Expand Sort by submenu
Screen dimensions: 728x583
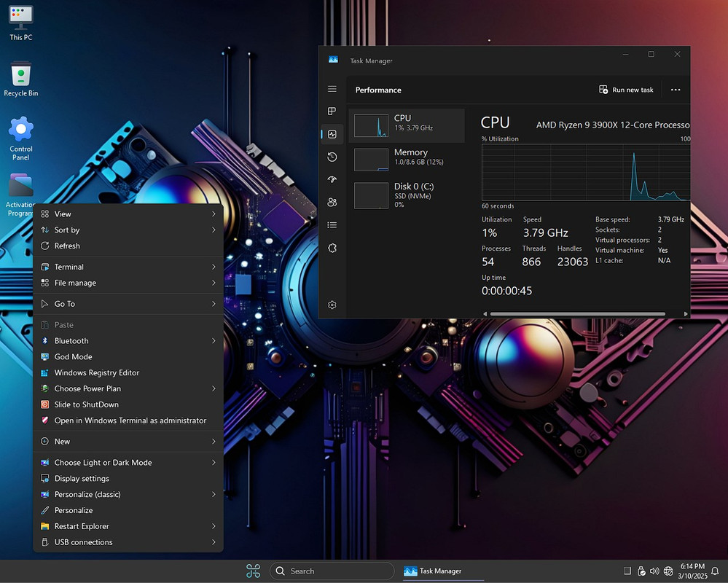(128, 230)
